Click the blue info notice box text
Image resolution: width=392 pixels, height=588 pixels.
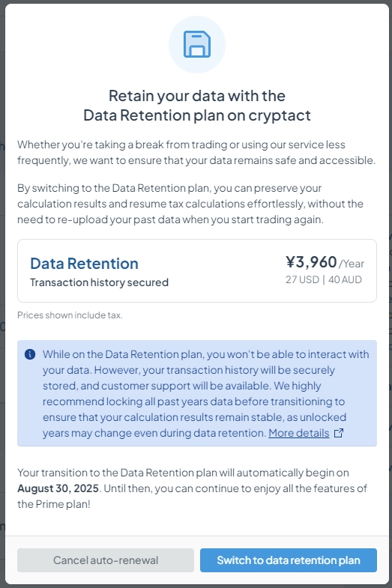[205, 393]
